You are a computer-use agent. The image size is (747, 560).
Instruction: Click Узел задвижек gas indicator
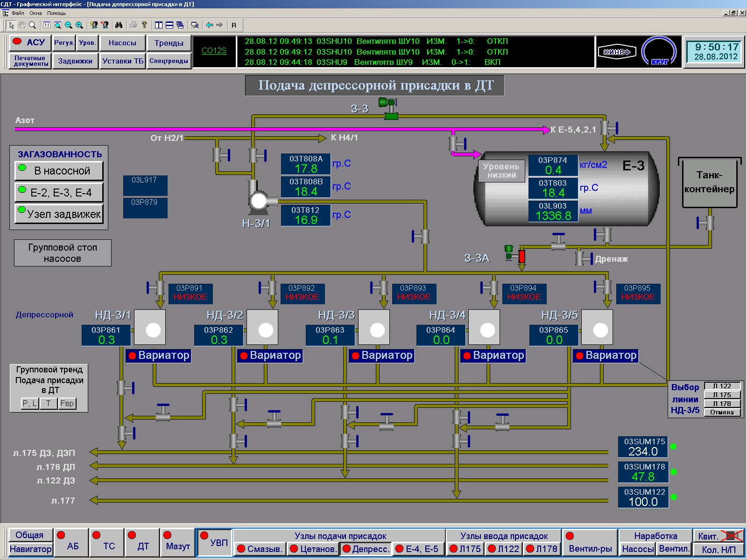tap(59, 214)
